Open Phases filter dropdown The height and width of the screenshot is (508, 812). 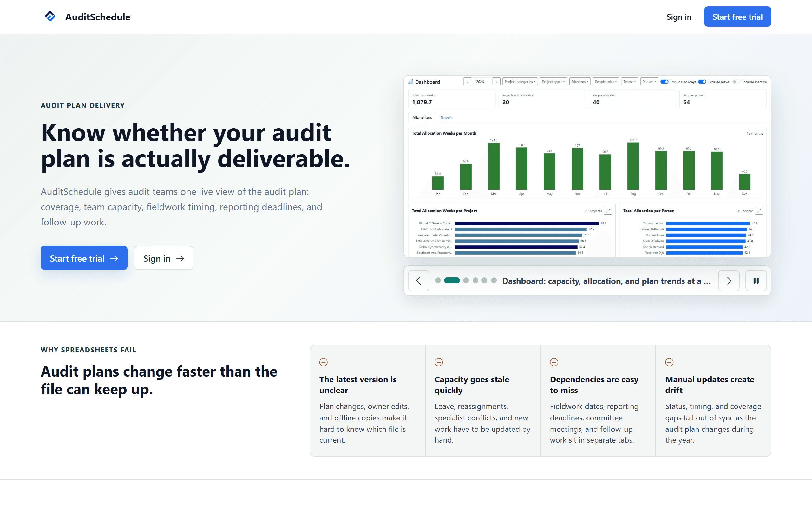click(x=649, y=82)
